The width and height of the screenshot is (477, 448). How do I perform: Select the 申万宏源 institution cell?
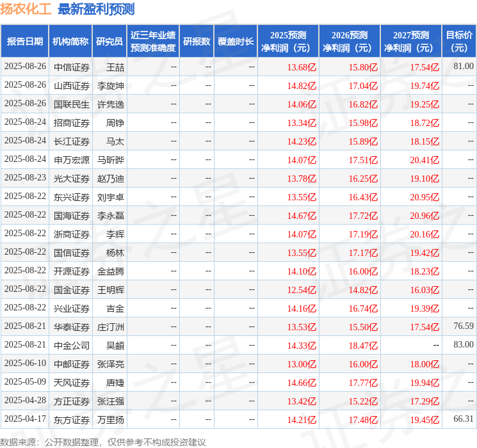[x=72, y=160]
